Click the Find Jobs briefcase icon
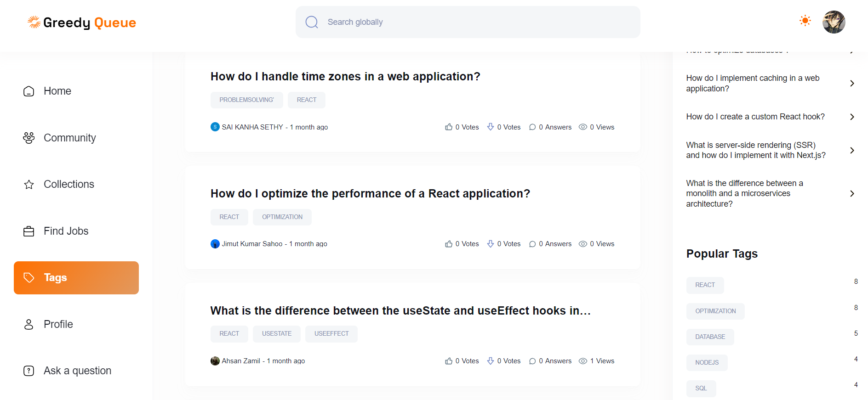The height and width of the screenshot is (400, 868). coord(29,231)
